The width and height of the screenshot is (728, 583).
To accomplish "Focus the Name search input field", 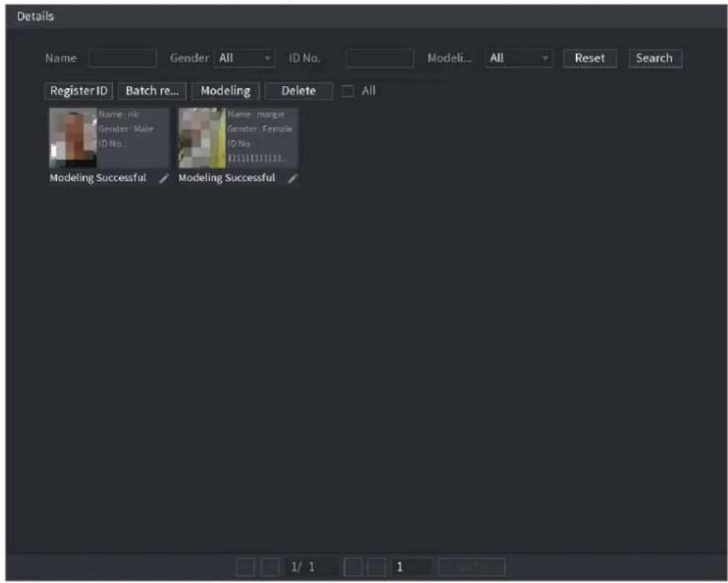I will 123,58.
